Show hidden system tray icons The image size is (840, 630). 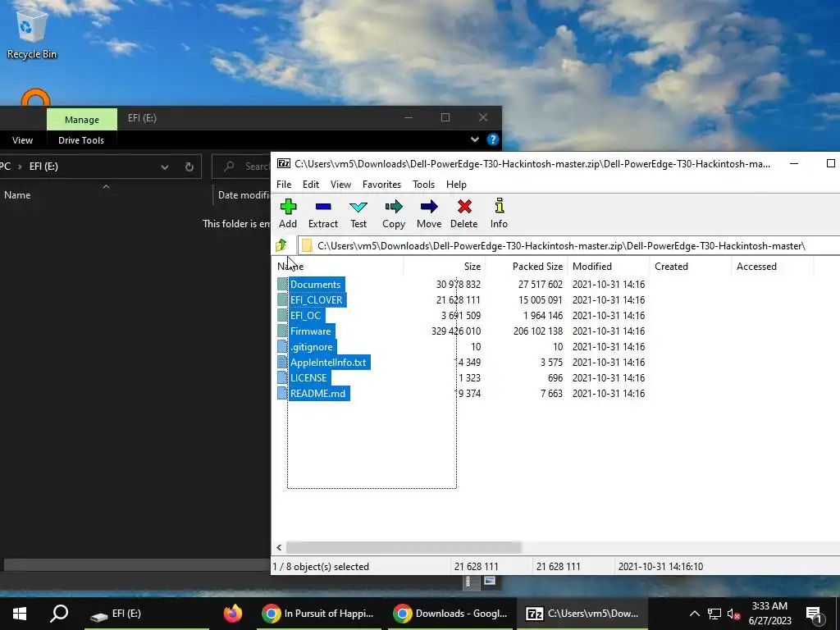[694, 614]
